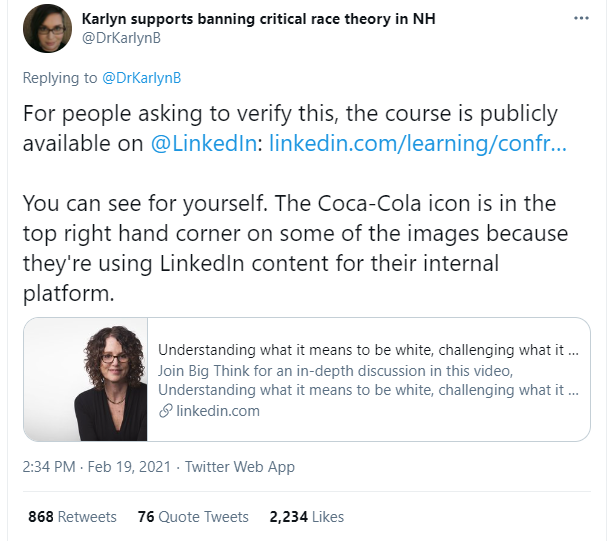Click the link card preview photo

pyautogui.click(x=85, y=380)
